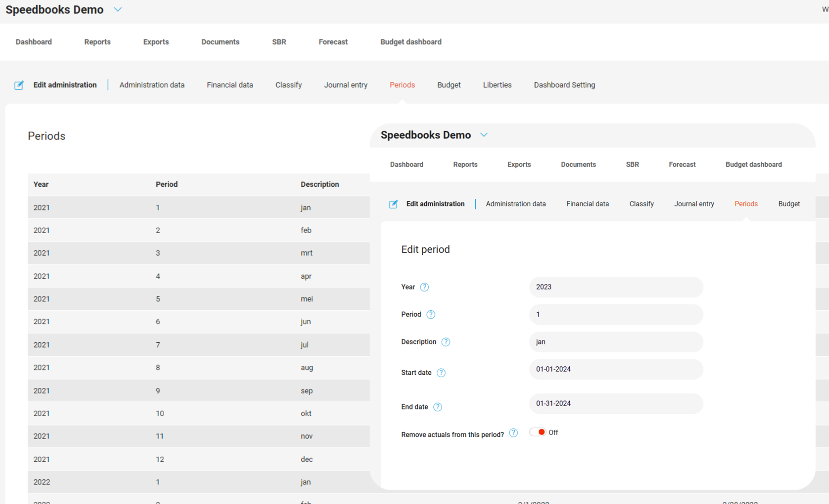The width and height of the screenshot is (829, 504).
Task: Open Dashboard in overlay panel navigation
Action: pos(407,164)
